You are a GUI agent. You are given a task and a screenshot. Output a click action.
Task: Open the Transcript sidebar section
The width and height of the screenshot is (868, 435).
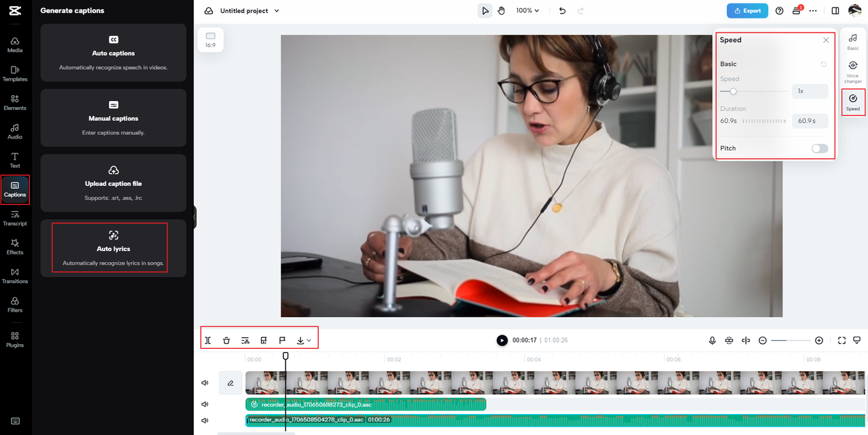pyautogui.click(x=15, y=219)
